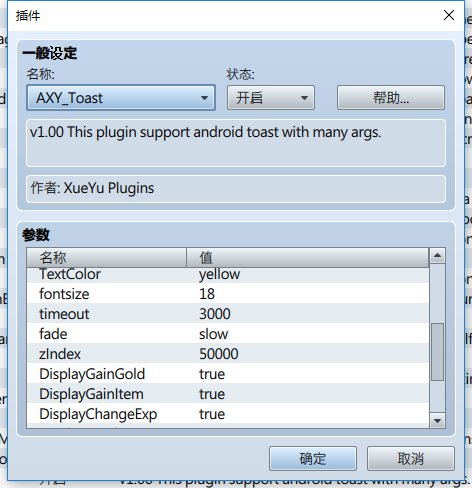Click the true value of DisplayGainItem
Image resolution: width=472 pixels, height=488 pixels.
[x=212, y=394]
